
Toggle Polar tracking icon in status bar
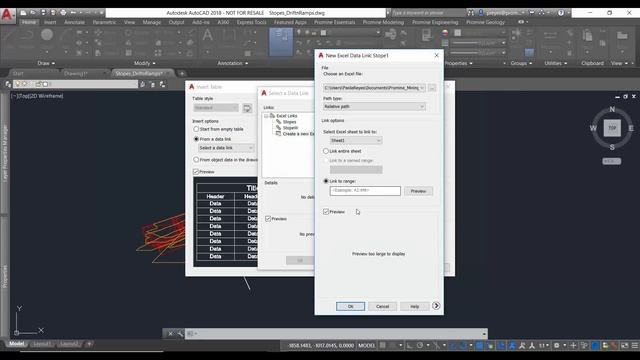point(420,345)
